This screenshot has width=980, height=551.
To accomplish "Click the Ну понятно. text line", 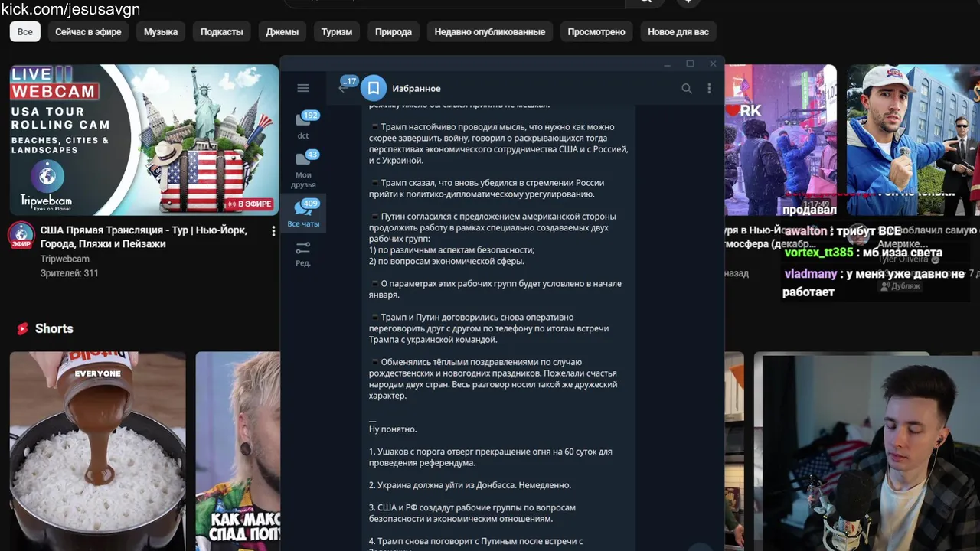I will pos(393,429).
